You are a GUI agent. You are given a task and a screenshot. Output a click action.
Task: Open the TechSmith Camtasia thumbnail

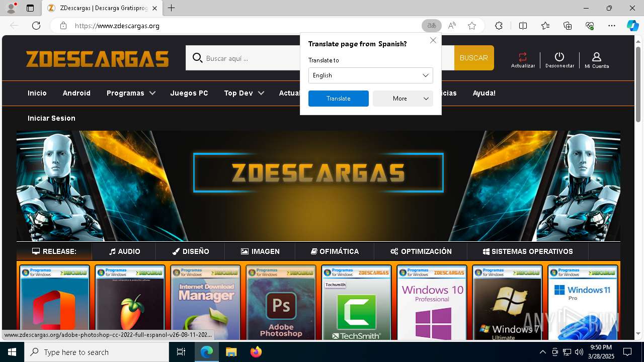coord(356,303)
